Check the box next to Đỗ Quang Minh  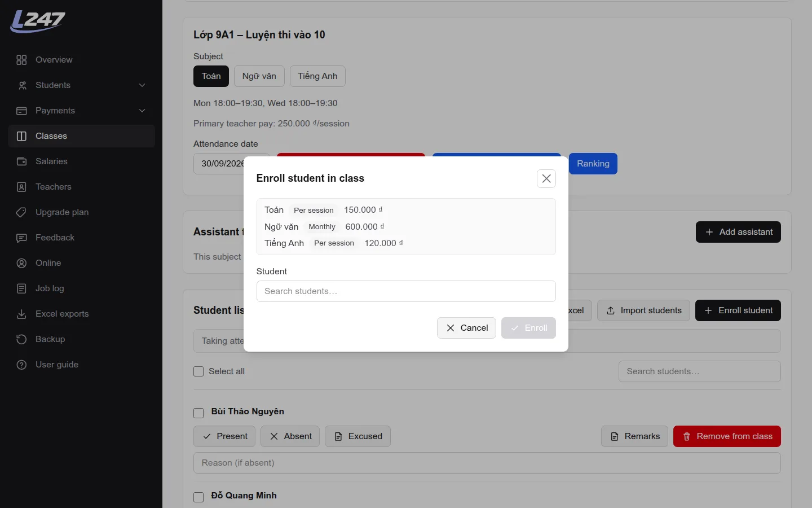198,497
